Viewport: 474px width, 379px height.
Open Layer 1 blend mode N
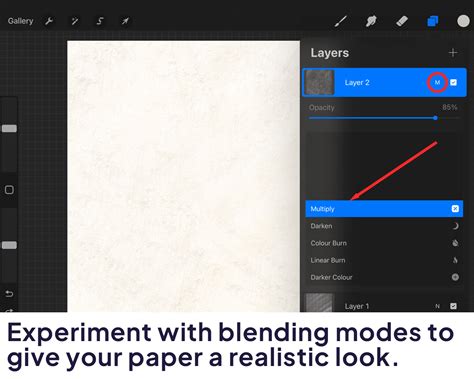(x=437, y=306)
